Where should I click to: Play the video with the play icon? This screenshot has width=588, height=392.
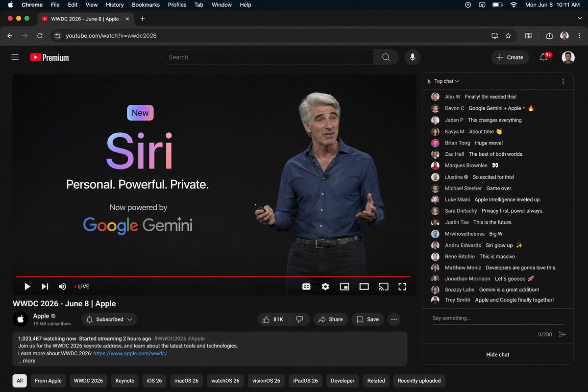27,287
